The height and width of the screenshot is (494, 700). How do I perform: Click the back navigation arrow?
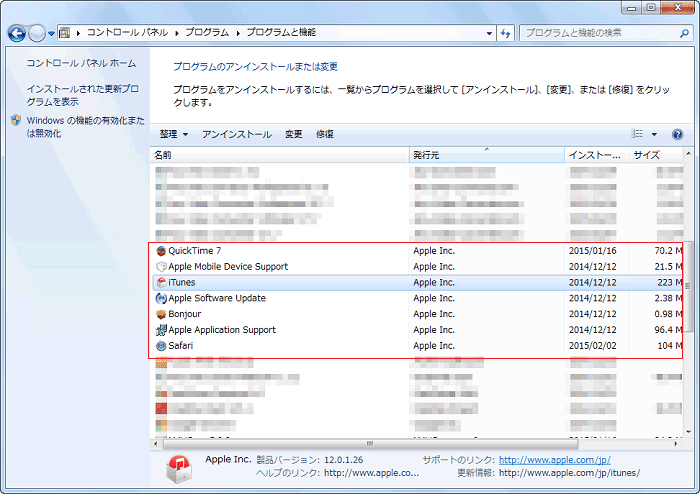tap(17, 33)
